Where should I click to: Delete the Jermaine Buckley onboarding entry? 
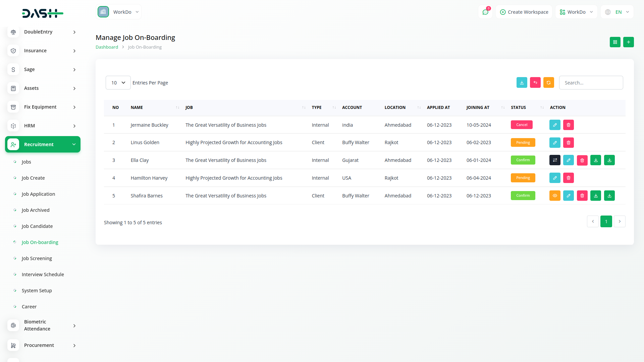click(x=568, y=125)
